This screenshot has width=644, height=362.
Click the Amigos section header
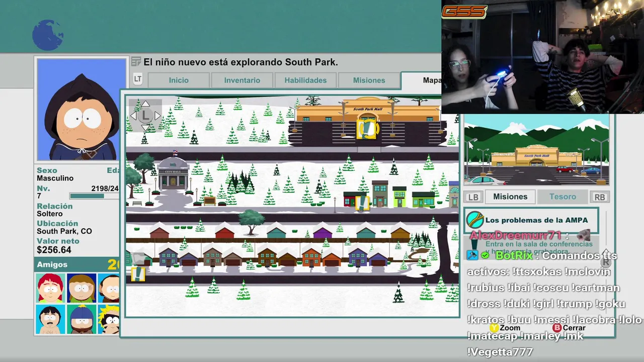pos(77,264)
